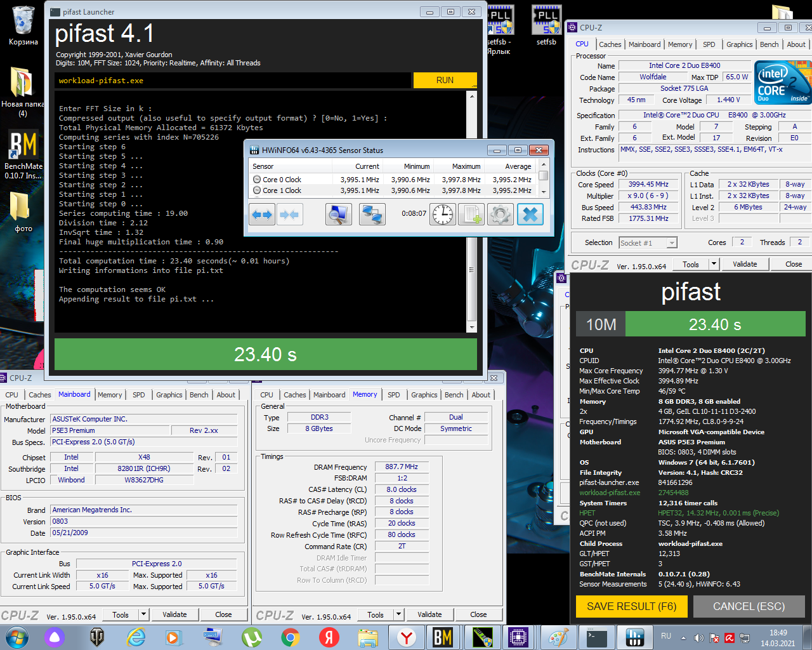Open SPD tab in top-right CPU-Z
The width and height of the screenshot is (812, 650).
pos(709,44)
